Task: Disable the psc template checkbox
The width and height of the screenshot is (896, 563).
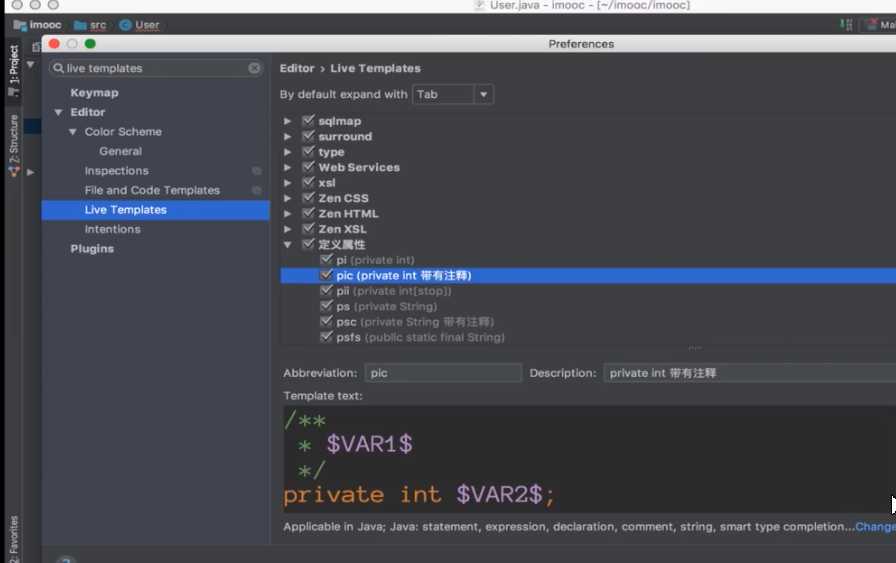Action: [326, 321]
